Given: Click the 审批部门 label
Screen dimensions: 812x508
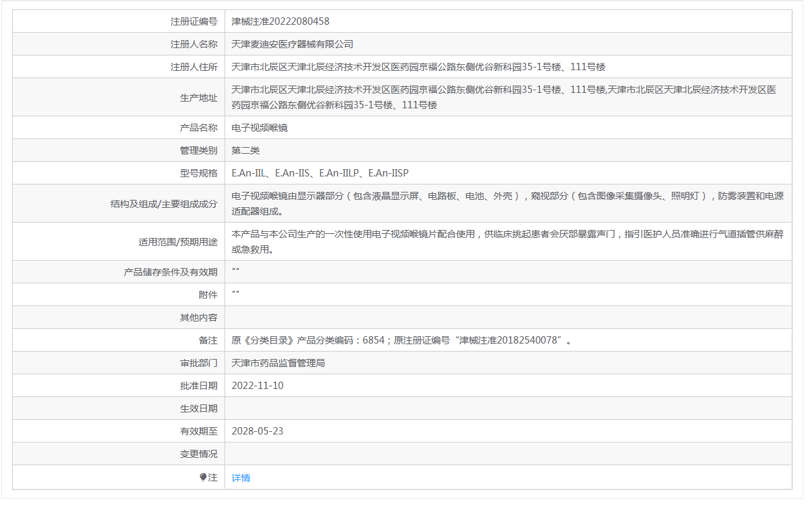Looking at the screenshot, I should (x=198, y=363).
